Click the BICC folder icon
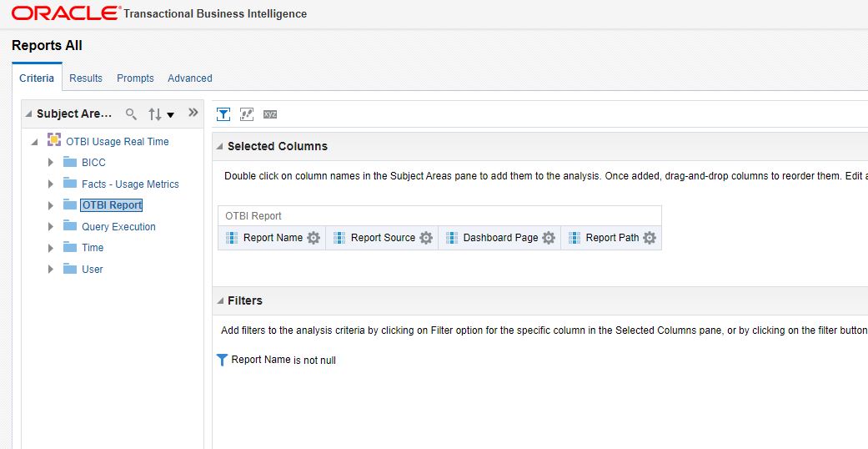Screen dimensions: 868x449 click(x=70, y=162)
